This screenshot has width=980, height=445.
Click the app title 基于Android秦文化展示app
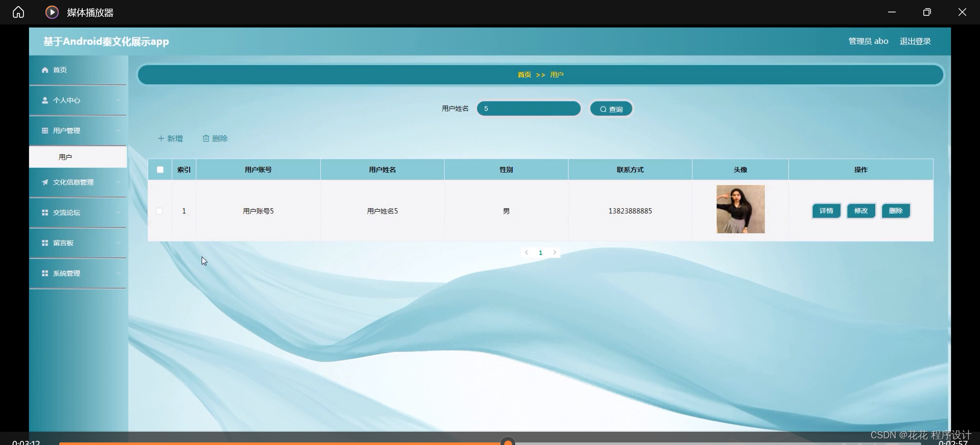[x=106, y=41]
